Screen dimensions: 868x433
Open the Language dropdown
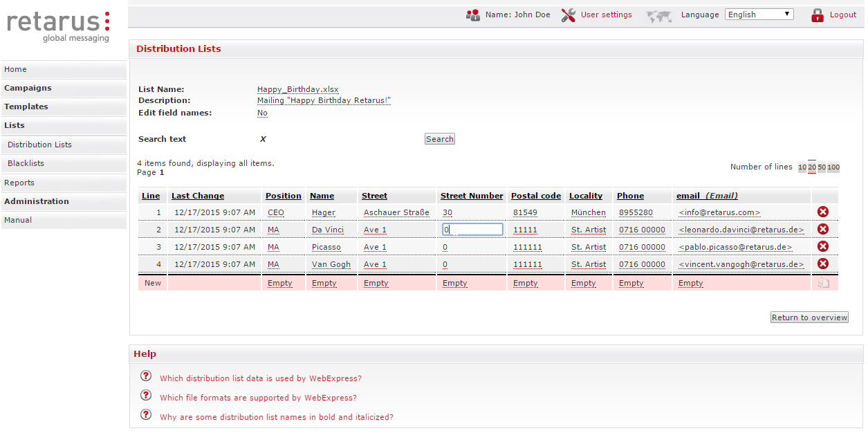click(x=759, y=15)
